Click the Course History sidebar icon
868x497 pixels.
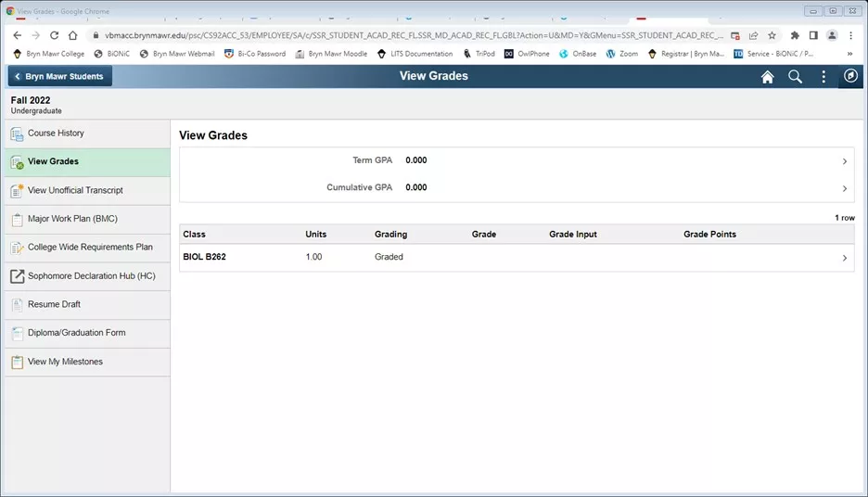point(18,134)
